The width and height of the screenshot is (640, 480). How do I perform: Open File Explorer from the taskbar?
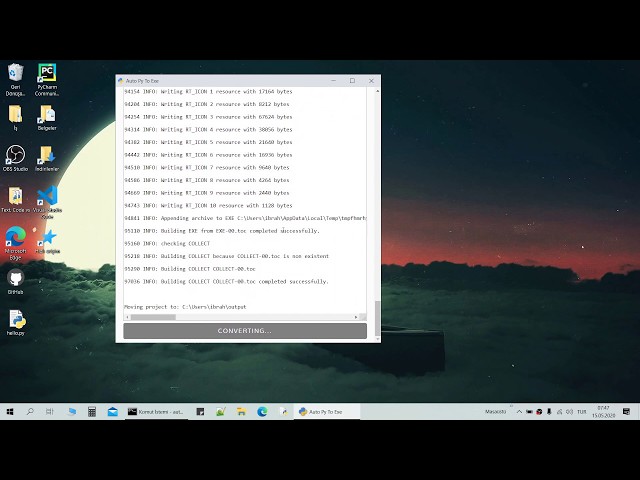[x=241, y=411]
